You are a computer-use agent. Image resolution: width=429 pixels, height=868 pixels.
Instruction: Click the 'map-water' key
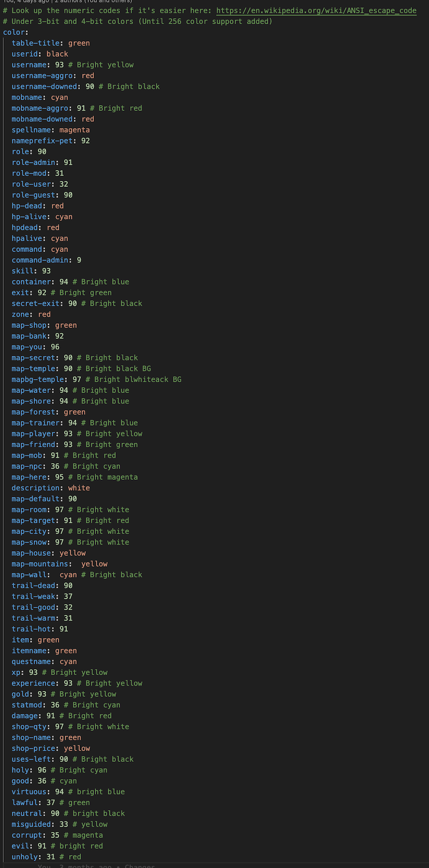tap(31, 390)
